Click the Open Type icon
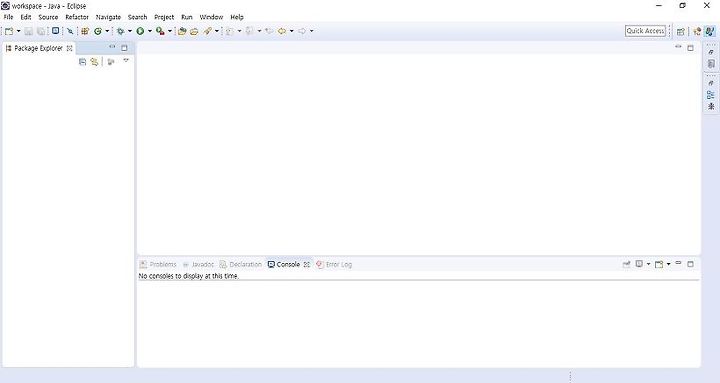This screenshot has width=720, height=383. pos(182,31)
